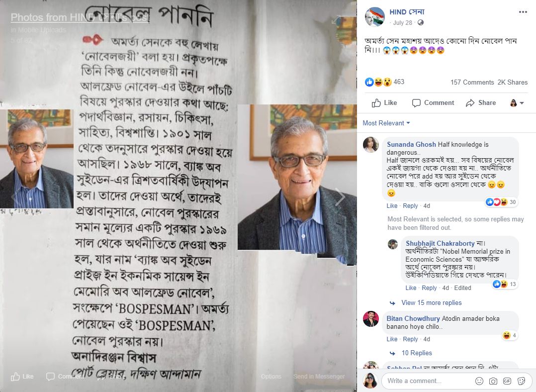Click the emoji icon in comment box
This screenshot has height=392, width=536.
point(479,381)
